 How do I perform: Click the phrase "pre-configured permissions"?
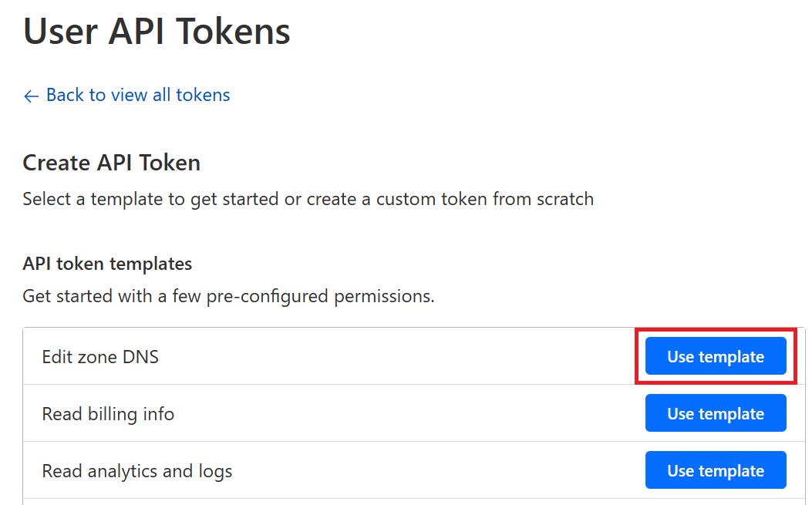320,296
